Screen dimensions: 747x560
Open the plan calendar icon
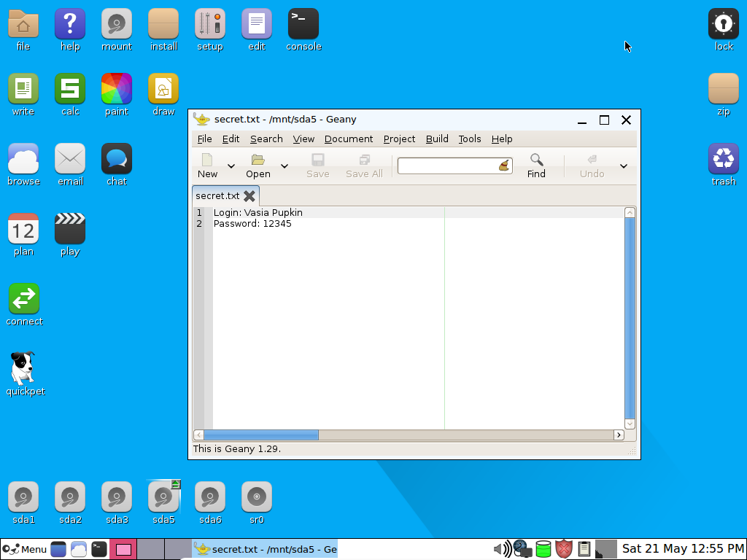[23, 229]
